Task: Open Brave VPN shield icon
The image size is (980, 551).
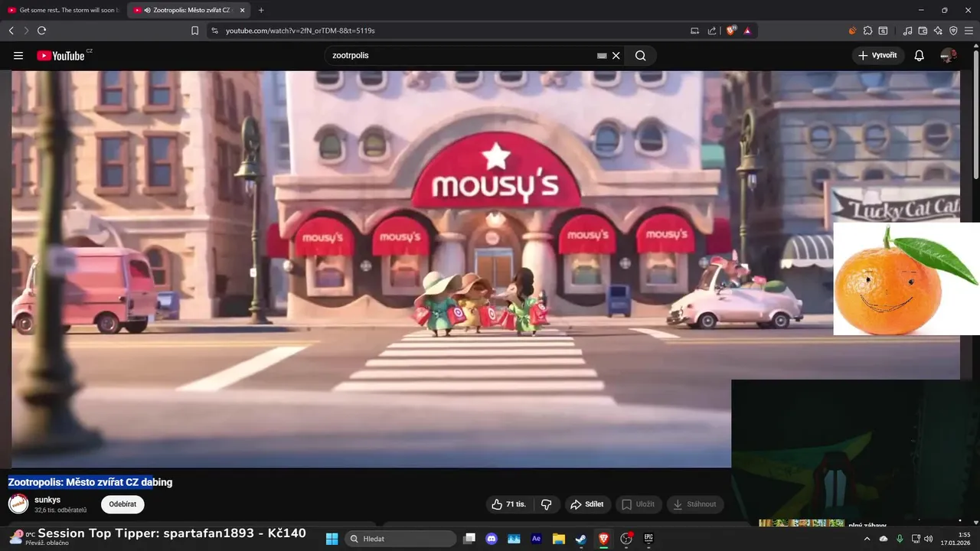Action: [953, 31]
